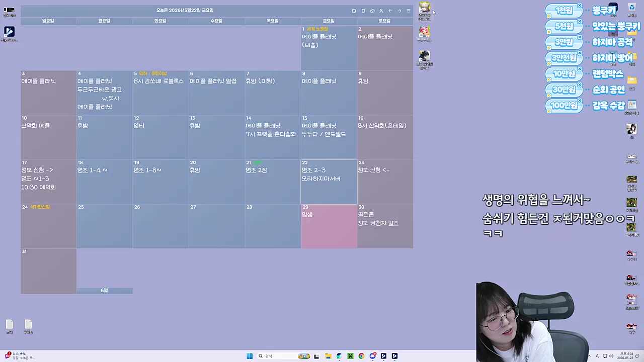
Task: Open the Recycle Bin desktop icon
Action: click(632, 9)
